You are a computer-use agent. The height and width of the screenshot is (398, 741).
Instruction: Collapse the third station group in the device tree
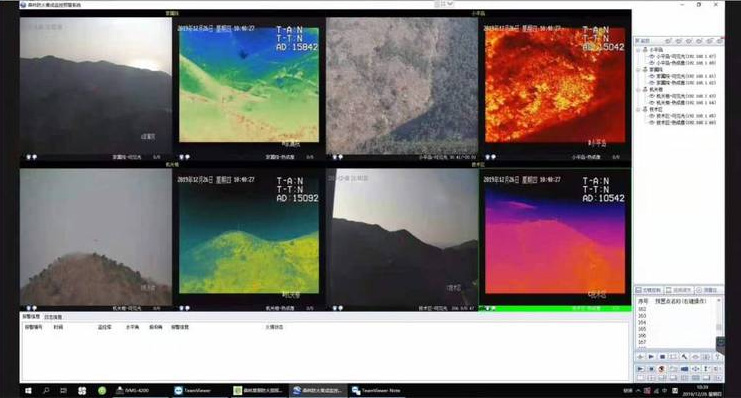(x=638, y=90)
